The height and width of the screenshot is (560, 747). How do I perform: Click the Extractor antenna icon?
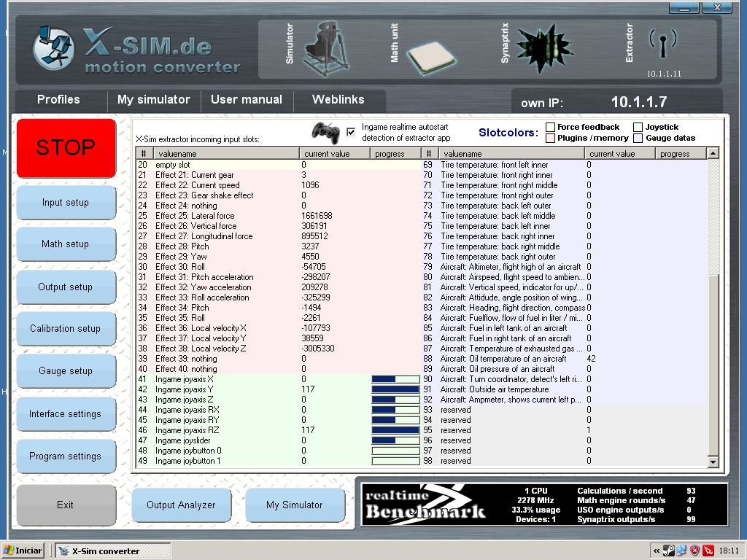pos(662,45)
